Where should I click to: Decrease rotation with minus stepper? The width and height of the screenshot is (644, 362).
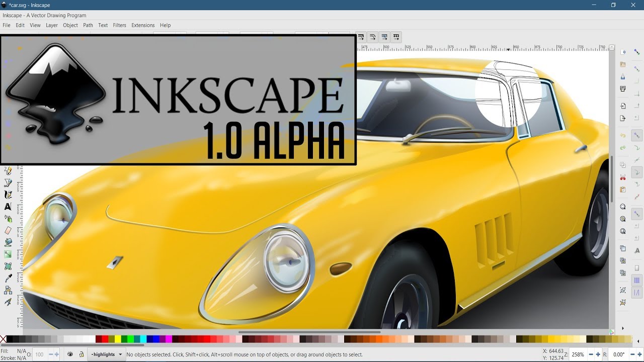coord(631,354)
